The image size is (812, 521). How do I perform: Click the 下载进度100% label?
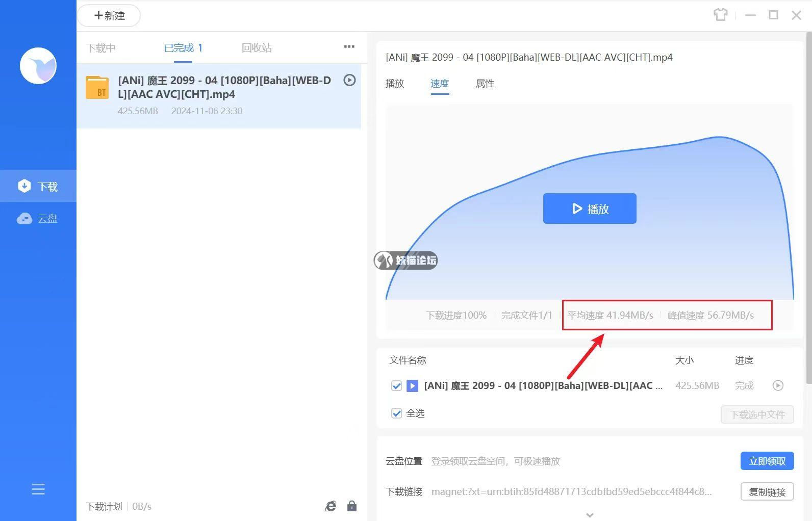tap(456, 316)
